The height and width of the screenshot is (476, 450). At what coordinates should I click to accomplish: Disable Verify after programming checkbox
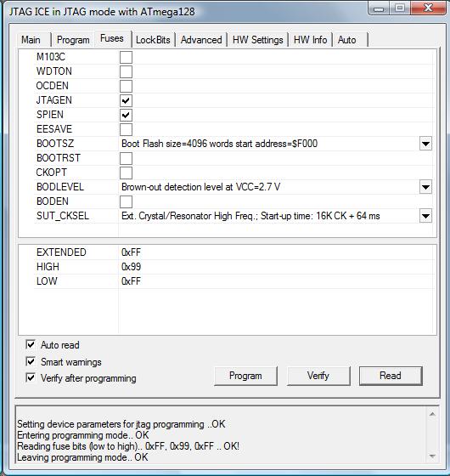(x=31, y=377)
